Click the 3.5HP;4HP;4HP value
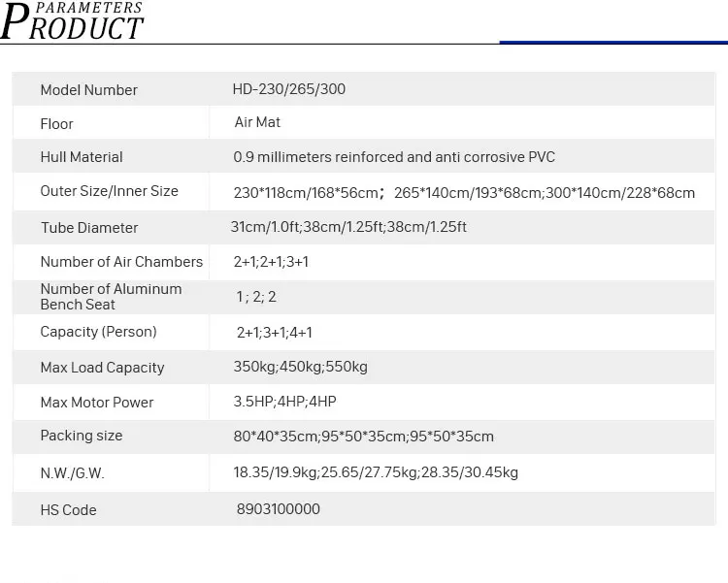 [284, 401]
